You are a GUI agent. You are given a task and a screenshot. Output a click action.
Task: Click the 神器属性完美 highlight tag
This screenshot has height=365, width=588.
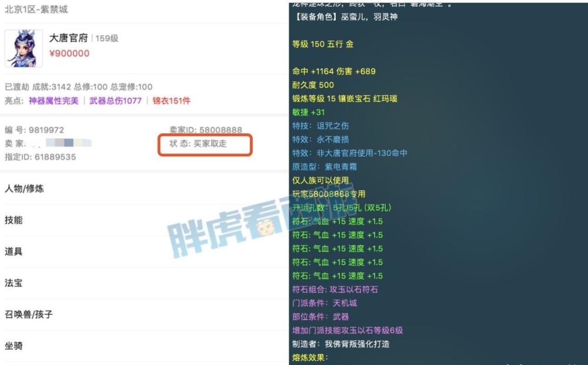tap(54, 101)
